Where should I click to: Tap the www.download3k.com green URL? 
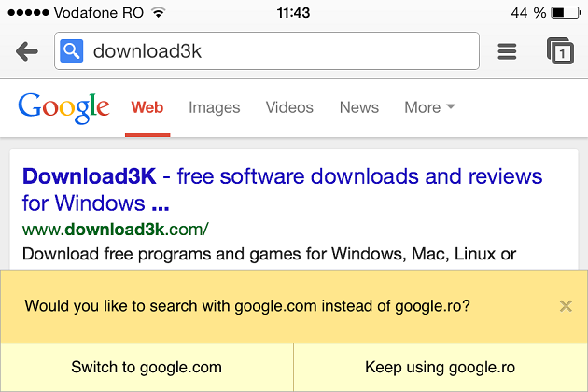coord(115,229)
